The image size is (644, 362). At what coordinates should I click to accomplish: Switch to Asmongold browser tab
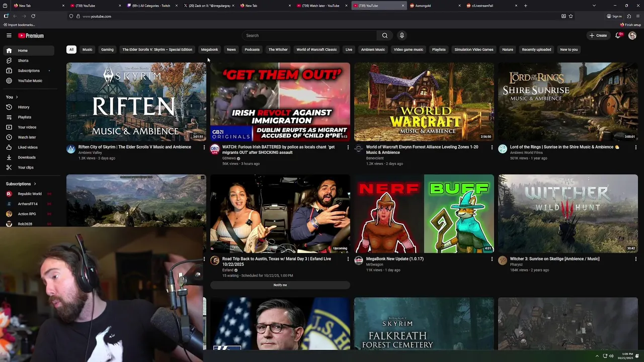click(x=435, y=6)
